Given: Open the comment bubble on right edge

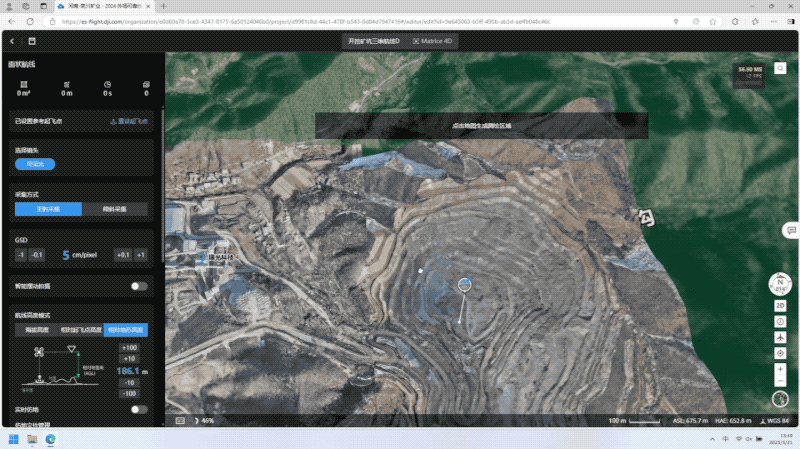Looking at the screenshot, I should [791, 230].
